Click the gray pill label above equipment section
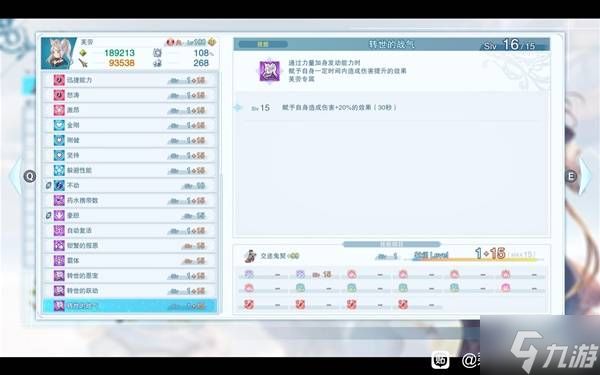Image resolution: width=600 pixels, height=375 pixels. coord(392,244)
